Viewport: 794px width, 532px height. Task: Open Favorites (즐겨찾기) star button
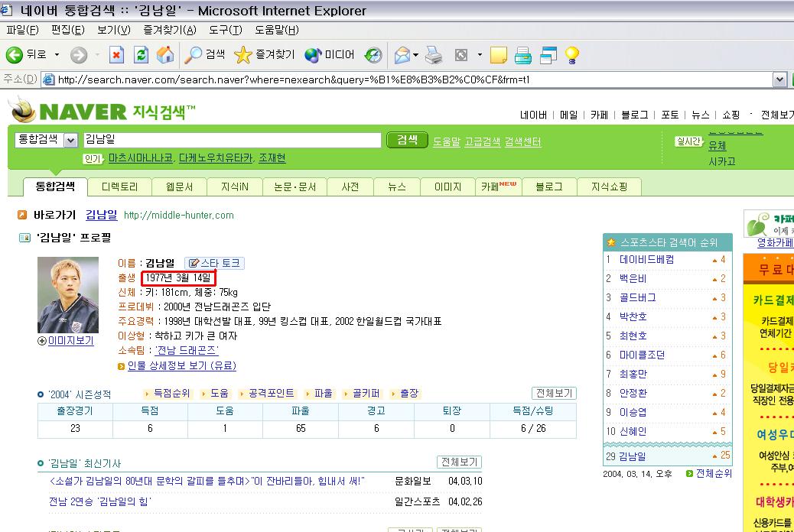click(265, 55)
